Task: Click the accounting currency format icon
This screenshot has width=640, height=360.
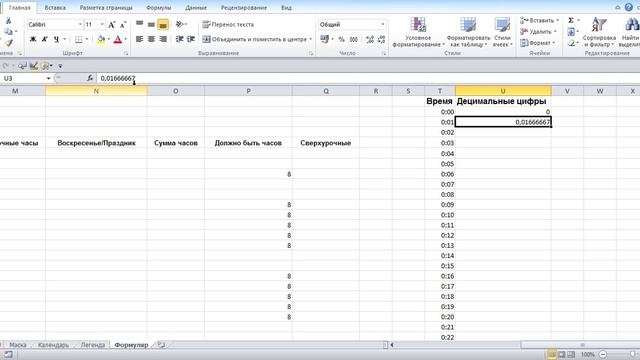Action: pos(325,39)
